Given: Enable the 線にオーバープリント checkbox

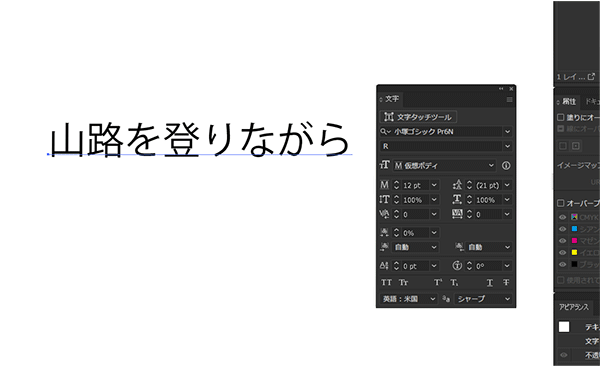Looking at the screenshot, I should 561,128.
